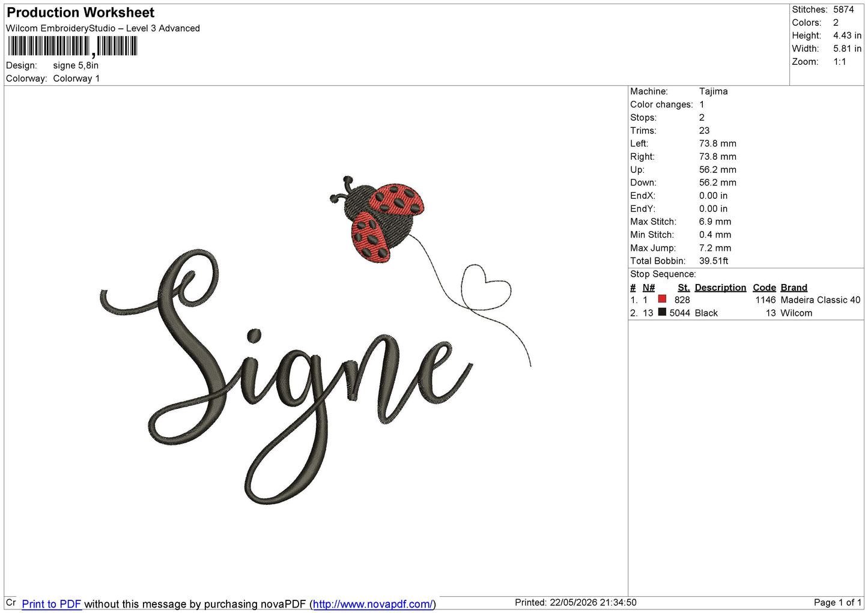Click the 'Page 1 of 1' indicator
Viewport: 868px width, 613px height.
pos(837,603)
